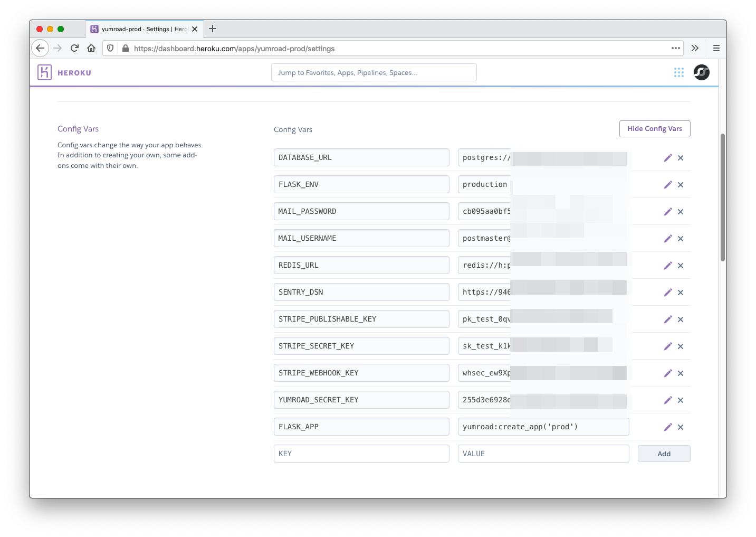756x537 pixels.
Task: Remove the MAIL_USERNAME config var
Action: coord(681,239)
